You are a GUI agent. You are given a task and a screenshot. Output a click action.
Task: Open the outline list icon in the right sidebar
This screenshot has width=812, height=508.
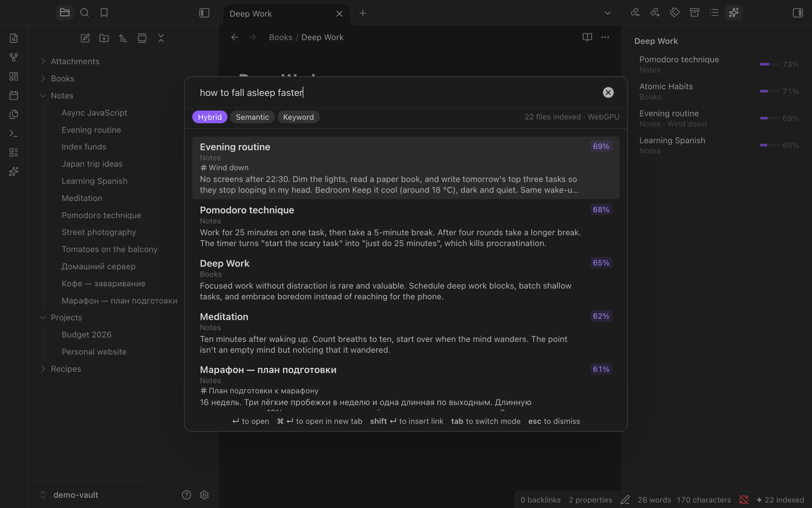714,13
